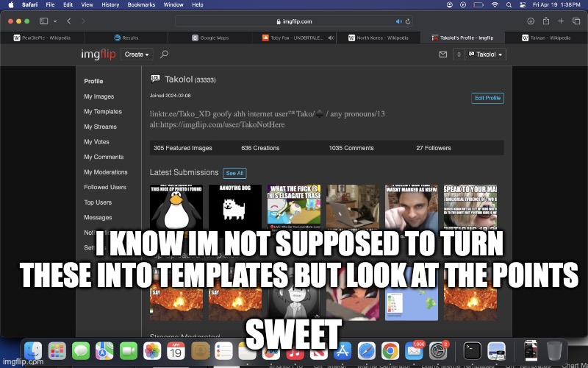Click the 1035 Comments stat

(351, 148)
